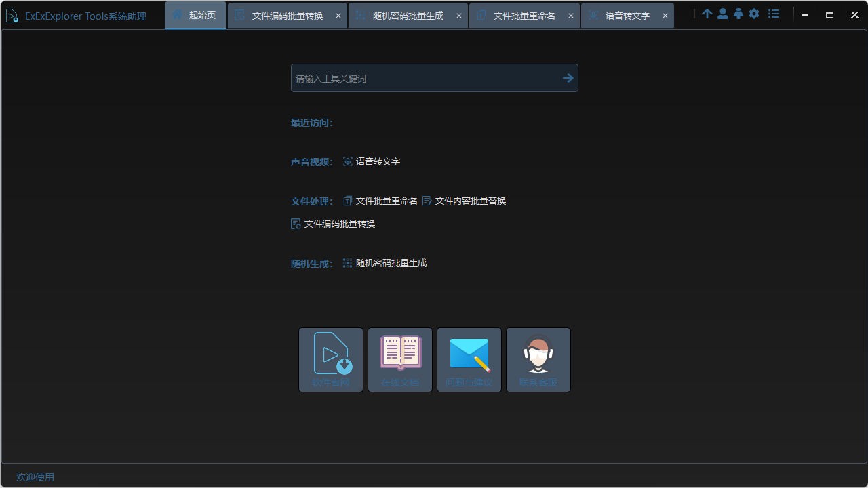
Task: Switch to the 起始页 start tab
Action: coord(195,14)
